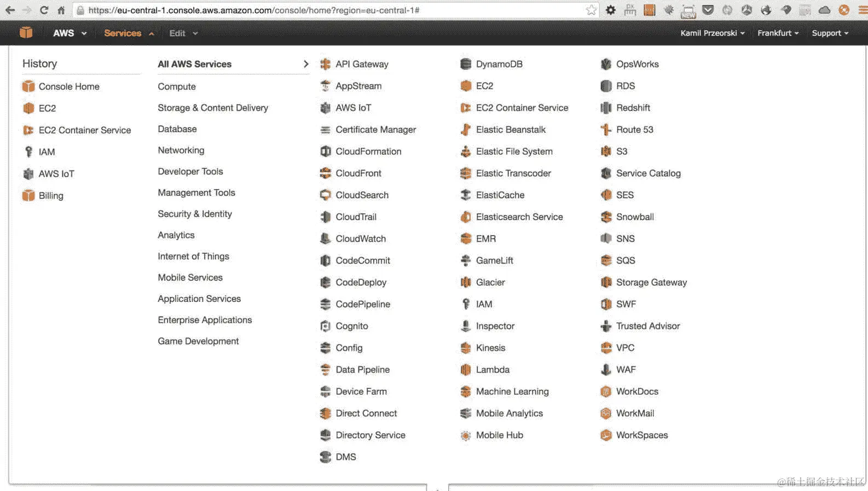Image resolution: width=868 pixels, height=491 pixels.
Task: Click the AppStream service icon
Action: point(325,86)
